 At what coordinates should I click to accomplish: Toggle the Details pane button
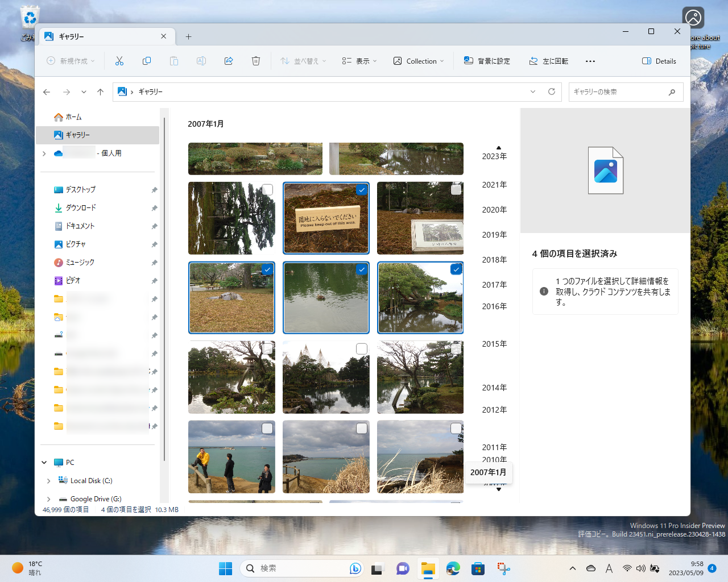pos(659,61)
